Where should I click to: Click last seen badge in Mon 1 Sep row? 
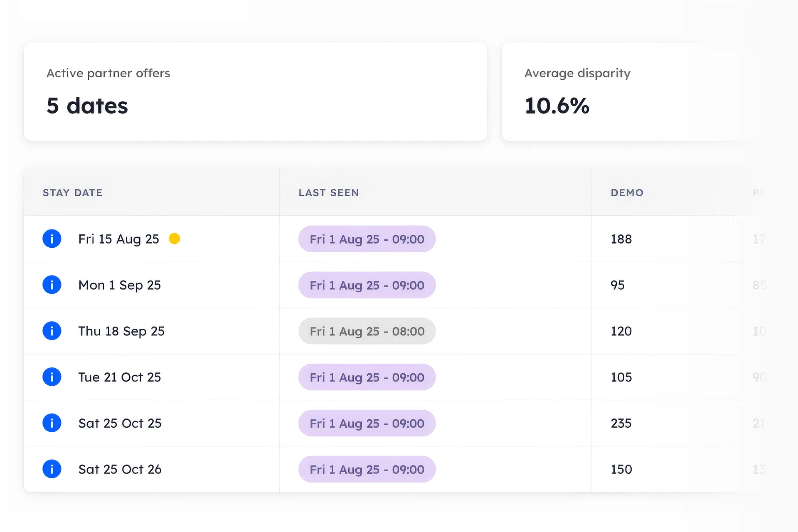(x=367, y=285)
